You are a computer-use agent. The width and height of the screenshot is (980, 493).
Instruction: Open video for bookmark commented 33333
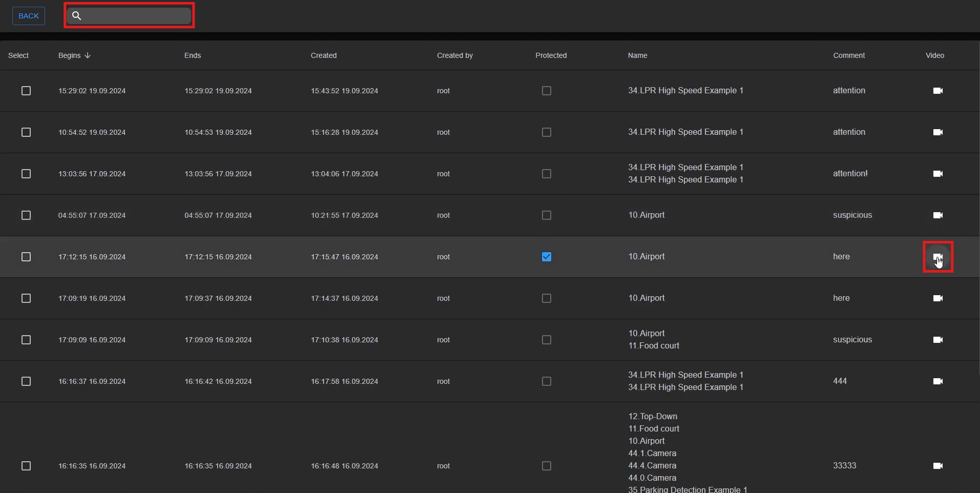point(937,466)
